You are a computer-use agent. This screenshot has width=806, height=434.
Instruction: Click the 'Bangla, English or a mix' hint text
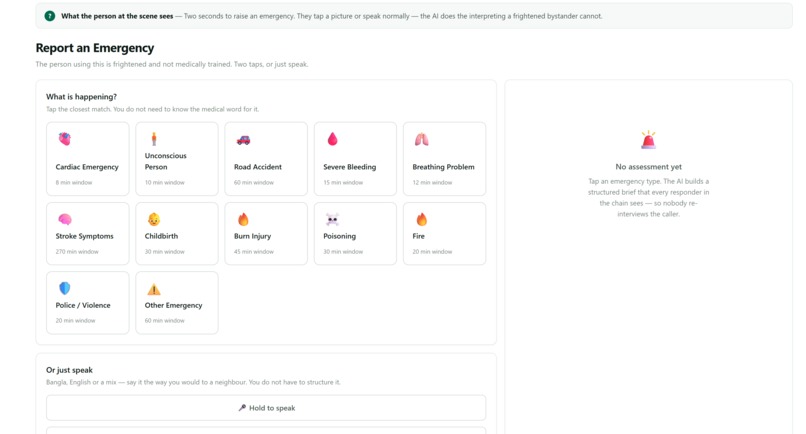click(x=193, y=382)
